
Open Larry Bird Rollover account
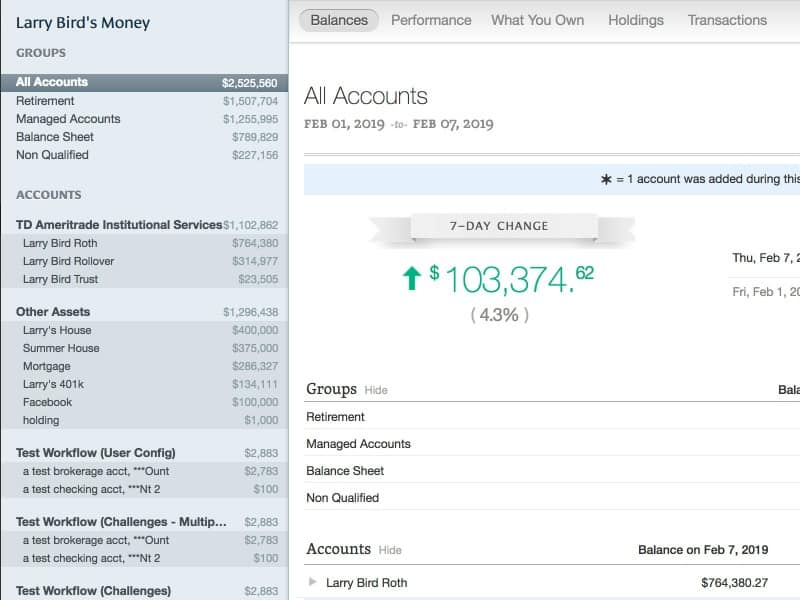68,261
